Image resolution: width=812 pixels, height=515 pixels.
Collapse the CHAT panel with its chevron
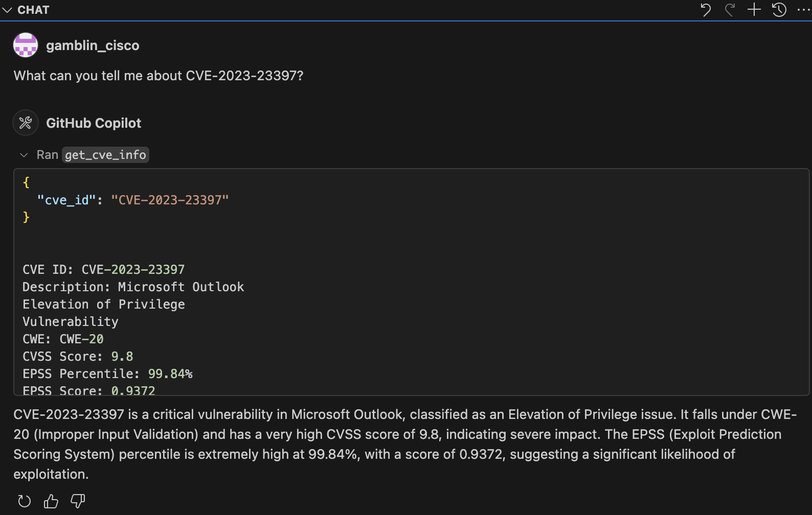coord(7,9)
